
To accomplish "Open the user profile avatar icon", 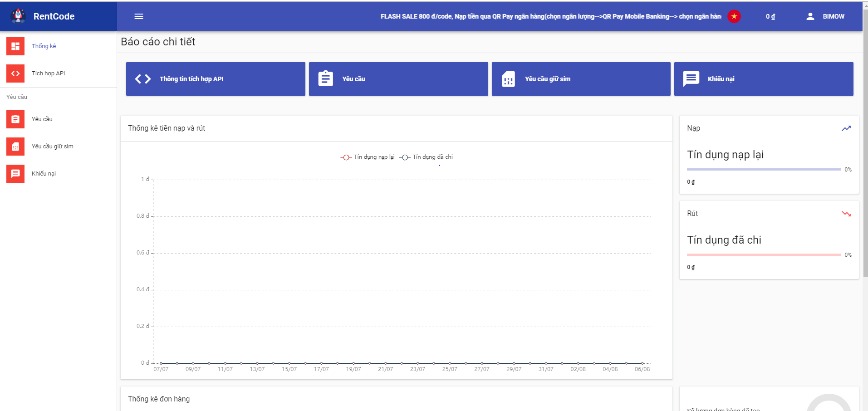I will click(x=810, y=16).
